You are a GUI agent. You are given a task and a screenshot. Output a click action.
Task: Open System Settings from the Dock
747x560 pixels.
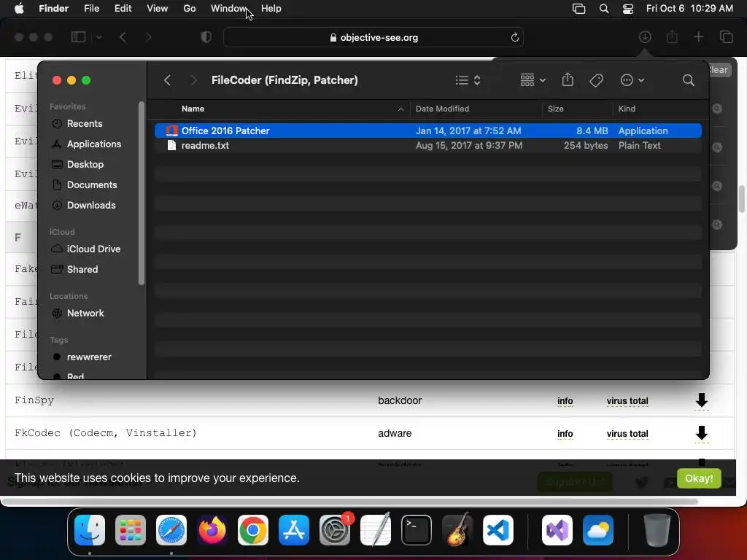[x=334, y=530]
